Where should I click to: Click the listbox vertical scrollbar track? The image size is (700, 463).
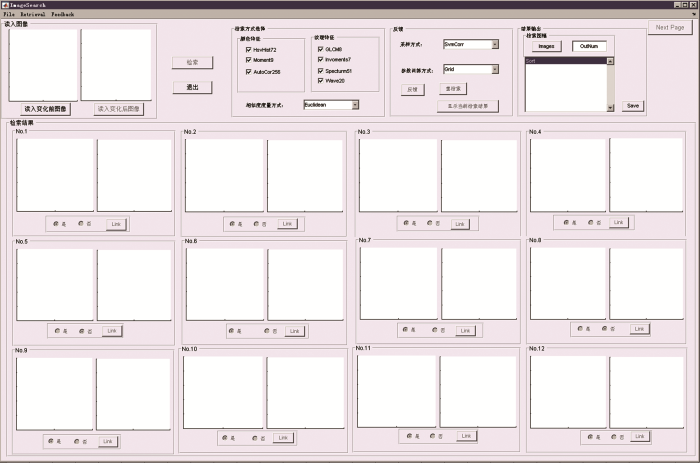click(610, 84)
